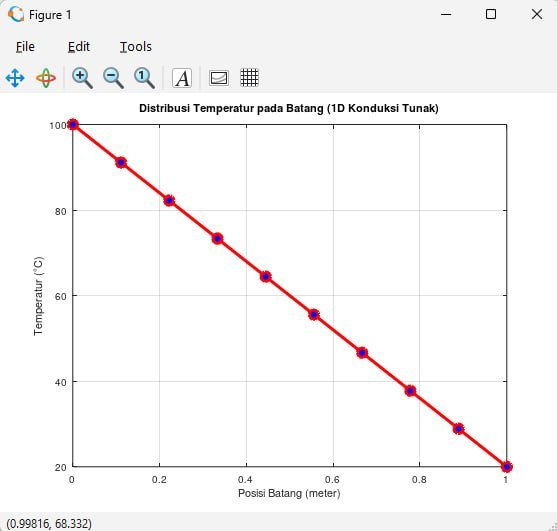Minimize the Figure 1 window
Screen dimensions: 557x531
446,15
